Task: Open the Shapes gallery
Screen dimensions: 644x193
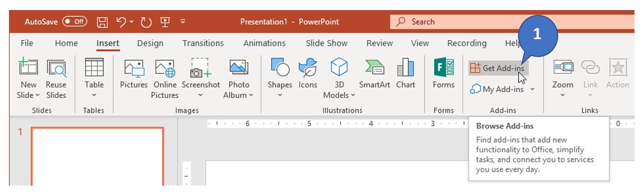Action: pyautogui.click(x=280, y=78)
